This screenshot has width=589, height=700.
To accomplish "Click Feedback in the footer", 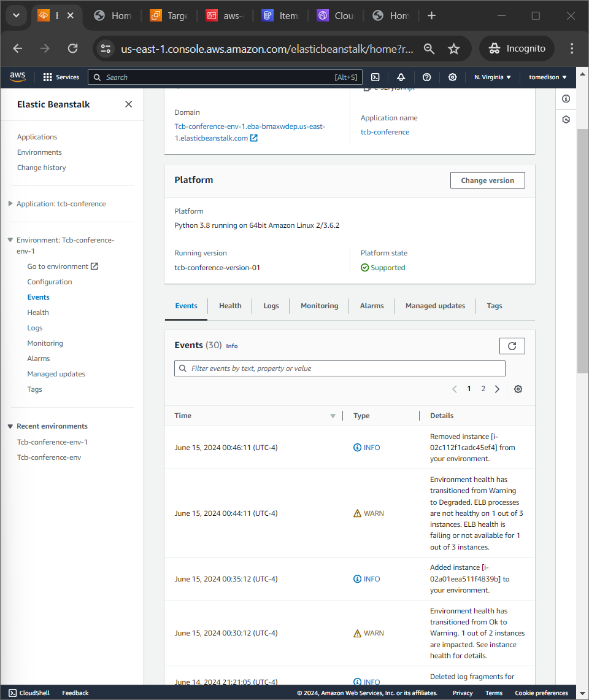I will point(75,693).
